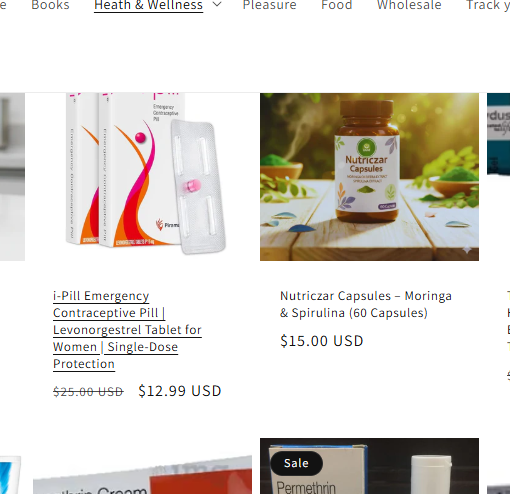
Task: Open the Permethrin product image
Action: click(369, 466)
